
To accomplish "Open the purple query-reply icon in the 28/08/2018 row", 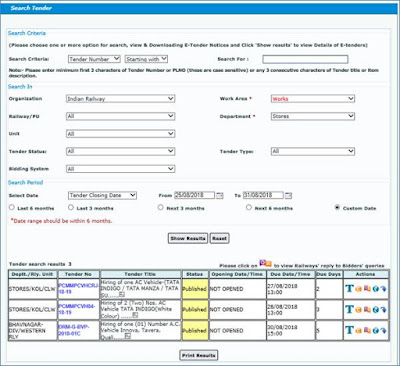I will click(367, 309).
